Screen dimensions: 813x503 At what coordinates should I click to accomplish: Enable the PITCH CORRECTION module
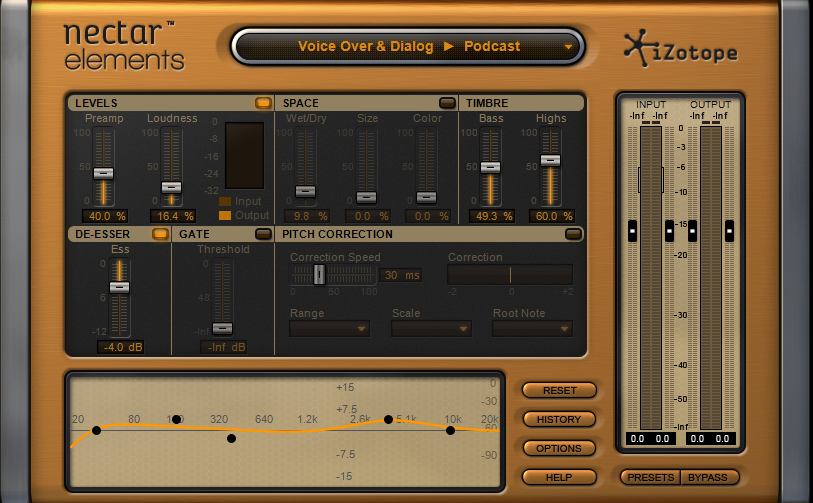click(573, 234)
